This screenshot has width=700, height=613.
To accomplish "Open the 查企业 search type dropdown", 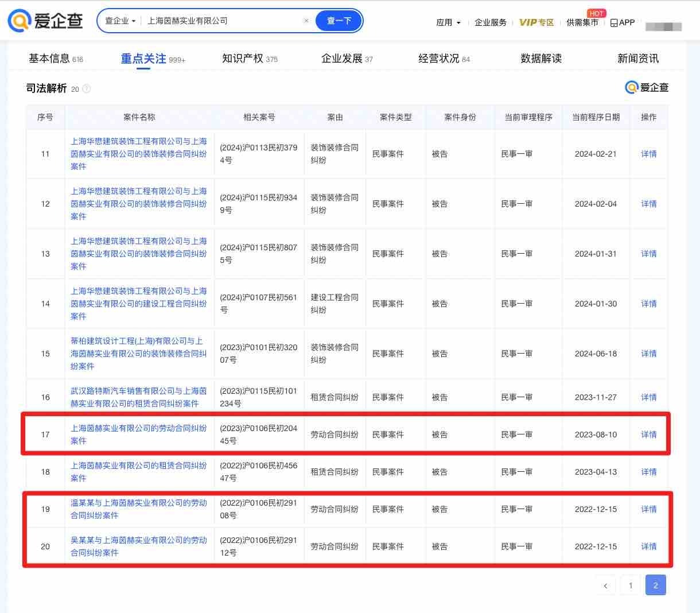I will [120, 21].
